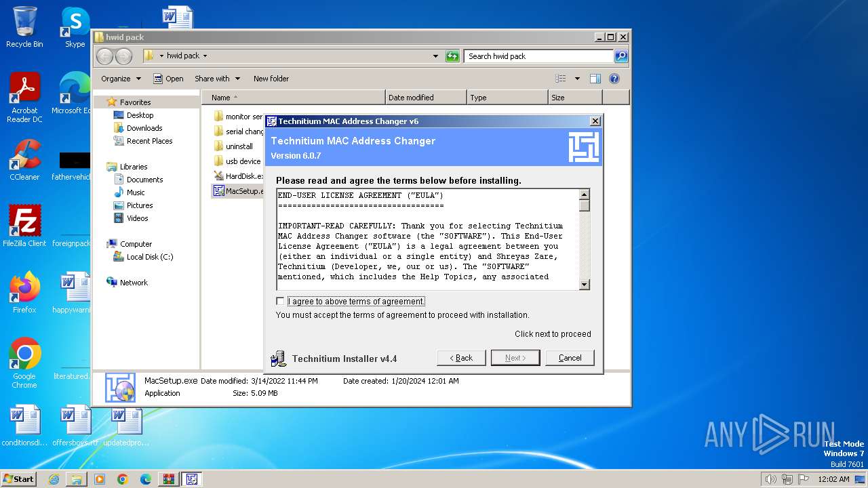The height and width of the screenshot is (488, 868).
Task: Select Downloads under Favorites
Action: pyautogui.click(x=144, y=128)
